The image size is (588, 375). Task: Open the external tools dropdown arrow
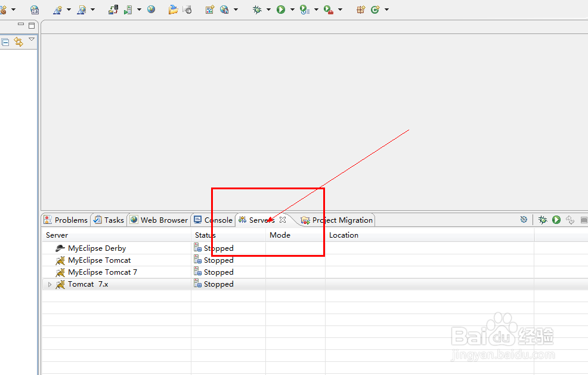pos(340,10)
